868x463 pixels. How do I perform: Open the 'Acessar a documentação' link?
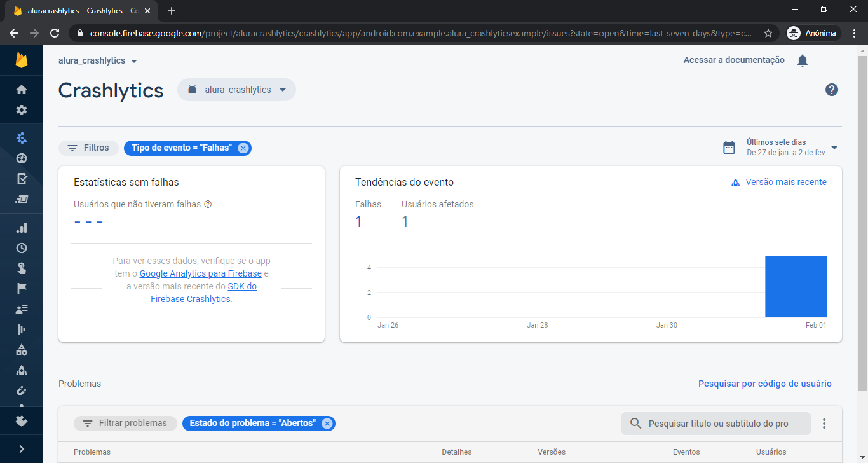tap(733, 60)
